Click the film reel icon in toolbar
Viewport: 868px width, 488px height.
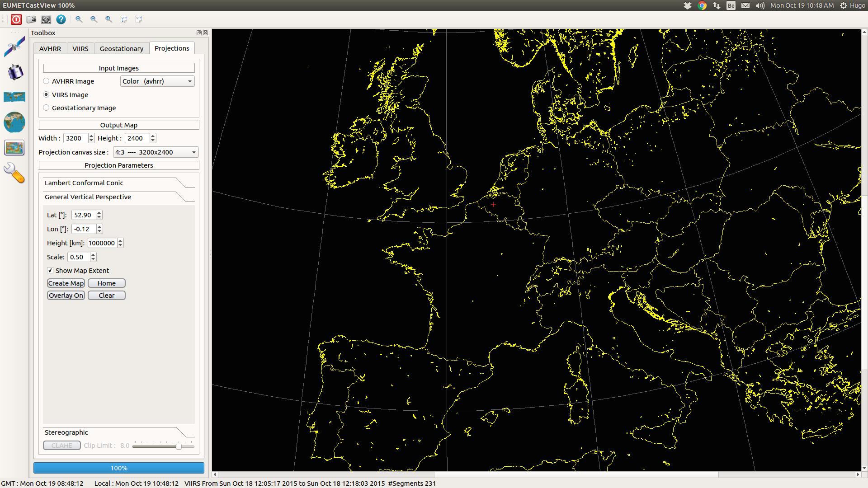[x=46, y=19]
